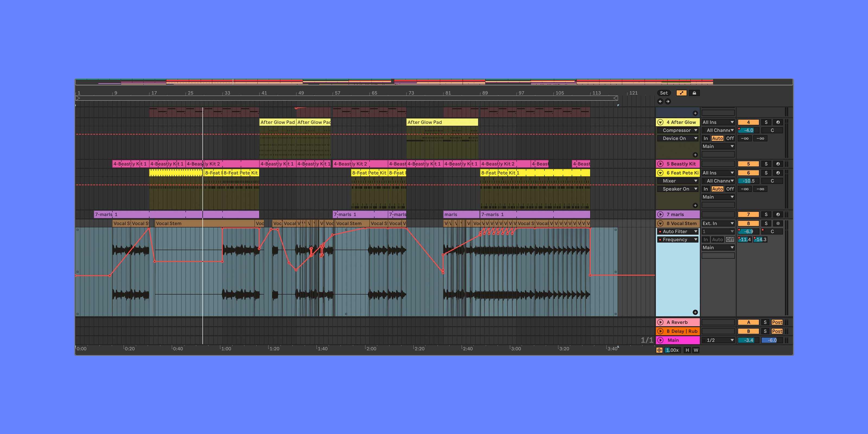This screenshot has height=434, width=868.
Task: Click plus icon on top collapsed track
Action: point(695,113)
